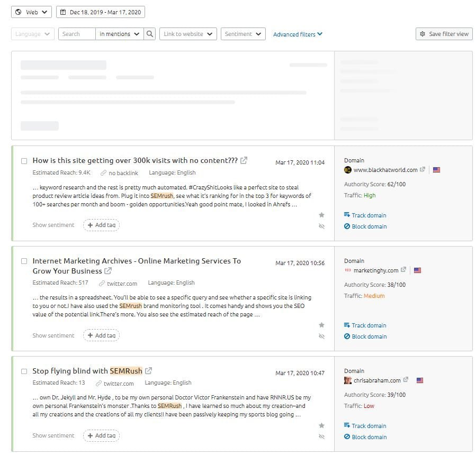Open chrisabraham.com domain external link icon
The image size is (476, 455).
(x=406, y=379)
